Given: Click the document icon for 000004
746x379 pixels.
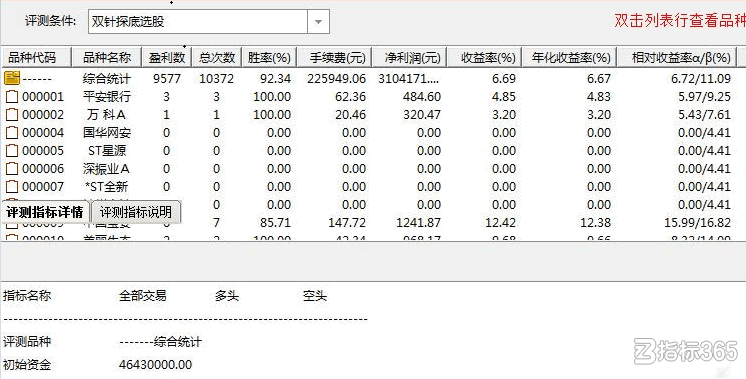Looking at the screenshot, I should (x=12, y=133).
